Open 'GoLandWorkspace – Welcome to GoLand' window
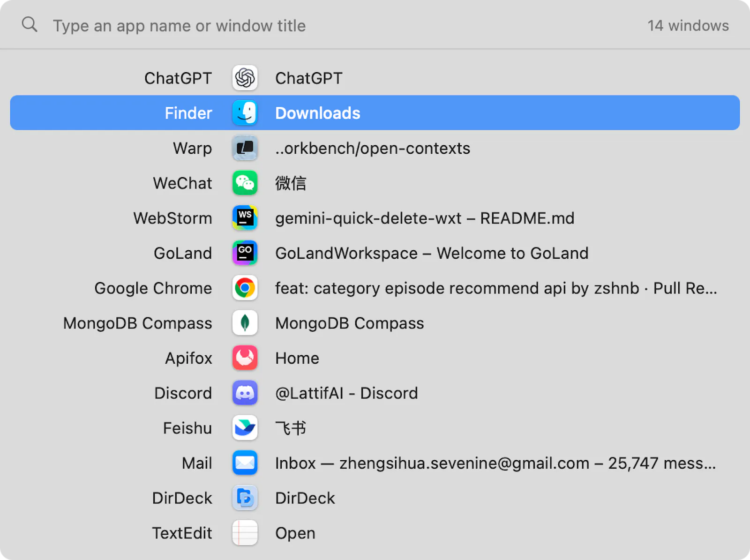Image resolution: width=750 pixels, height=560 pixels. coord(432,253)
